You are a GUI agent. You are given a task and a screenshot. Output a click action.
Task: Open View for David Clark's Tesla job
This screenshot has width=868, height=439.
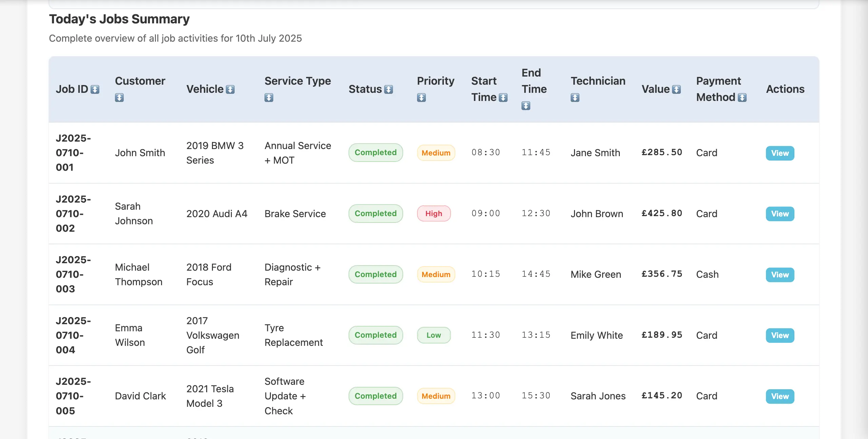pyautogui.click(x=780, y=396)
